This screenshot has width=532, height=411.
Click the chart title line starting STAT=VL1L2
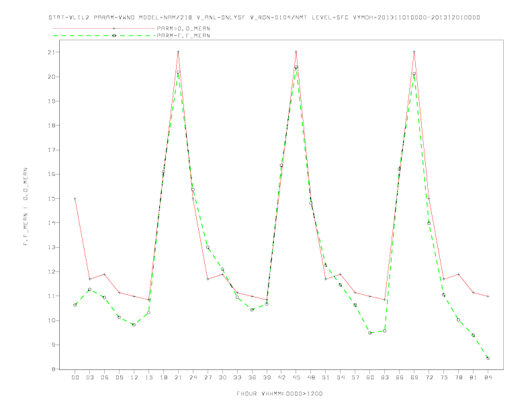264,17
